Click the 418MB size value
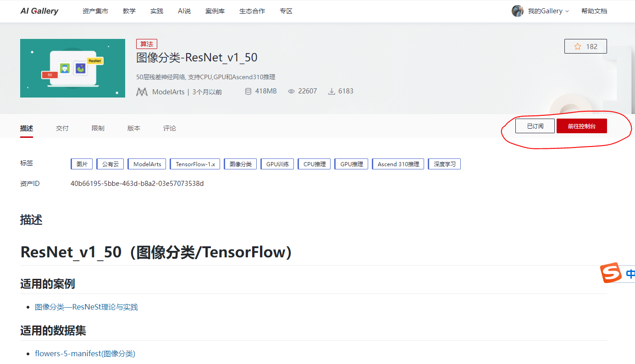Screen dimensions: 635x364 click(x=266, y=91)
